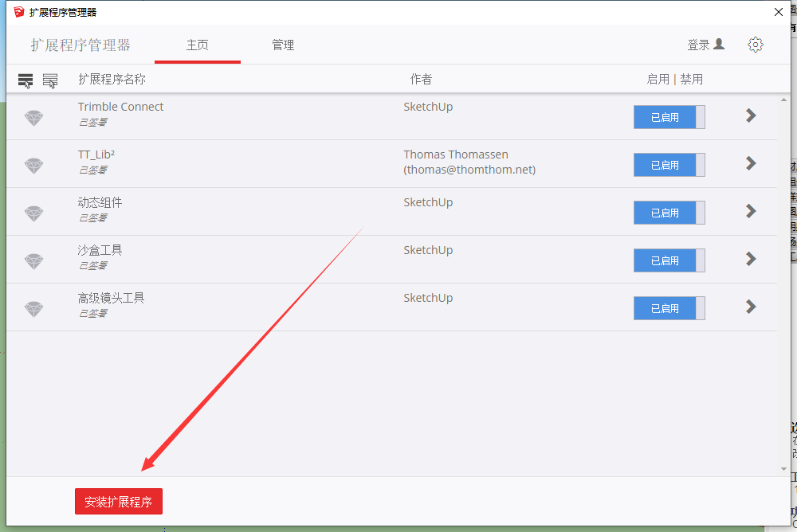Expand 高级镜头工具 details chevron
This screenshot has width=797, height=532.
(751, 307)
